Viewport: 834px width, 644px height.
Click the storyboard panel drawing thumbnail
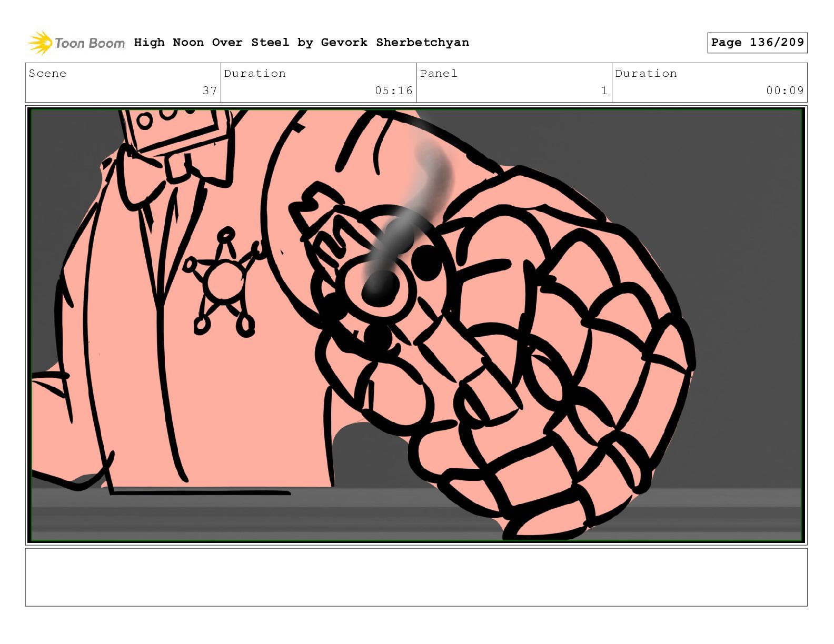(x=416, y=325)
